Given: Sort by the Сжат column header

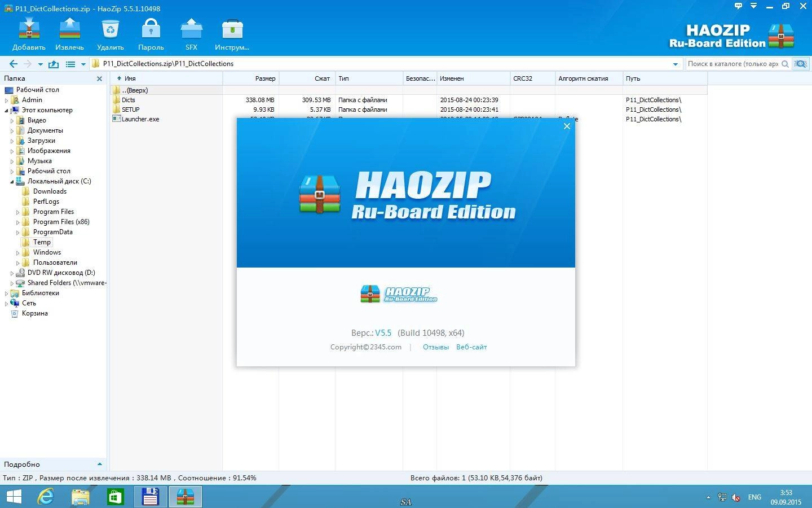Looking at the screenshot, I should (x=307, y=78).
